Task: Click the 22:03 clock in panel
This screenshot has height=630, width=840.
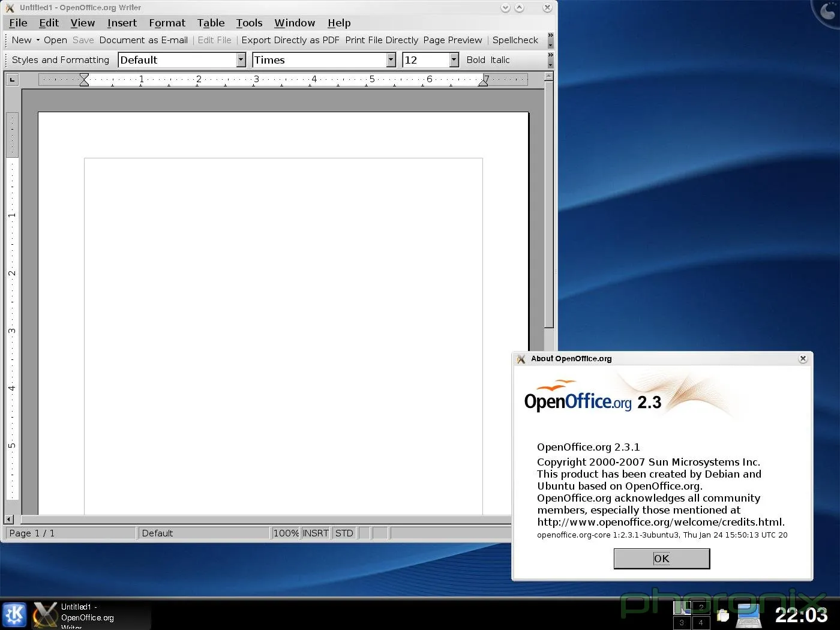Action: (x=802, y=615)
